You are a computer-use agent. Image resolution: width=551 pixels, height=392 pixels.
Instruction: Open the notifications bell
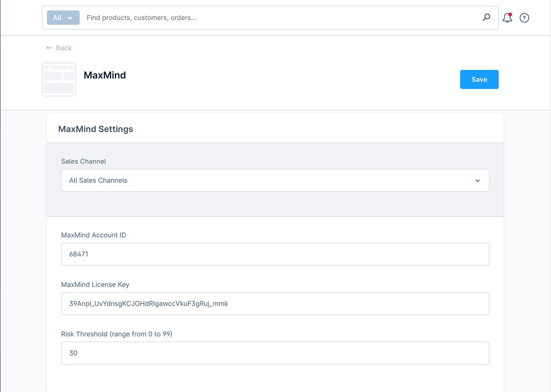point(507,18)
